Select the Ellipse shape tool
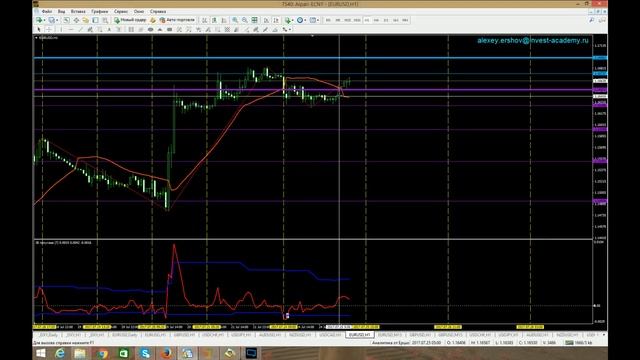The width and height of the screenshot is (640, 360). pos(150,29)
